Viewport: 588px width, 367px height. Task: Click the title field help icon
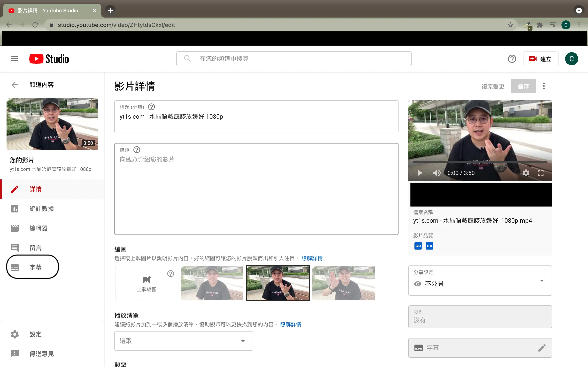[x=151, y=107]
